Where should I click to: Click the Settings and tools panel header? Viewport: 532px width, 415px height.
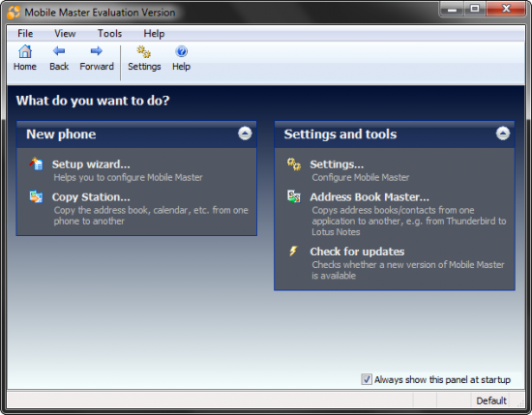(x=395, y=134)
